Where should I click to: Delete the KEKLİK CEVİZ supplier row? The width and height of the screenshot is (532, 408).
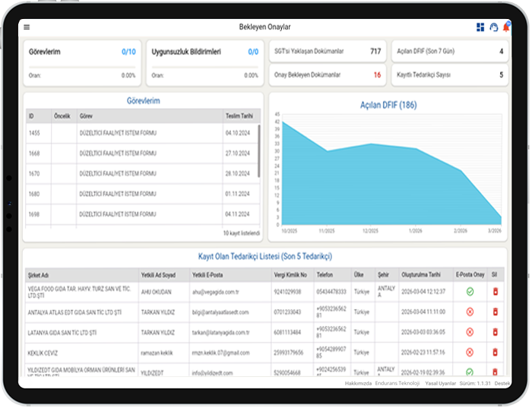[x=496, y=353]
